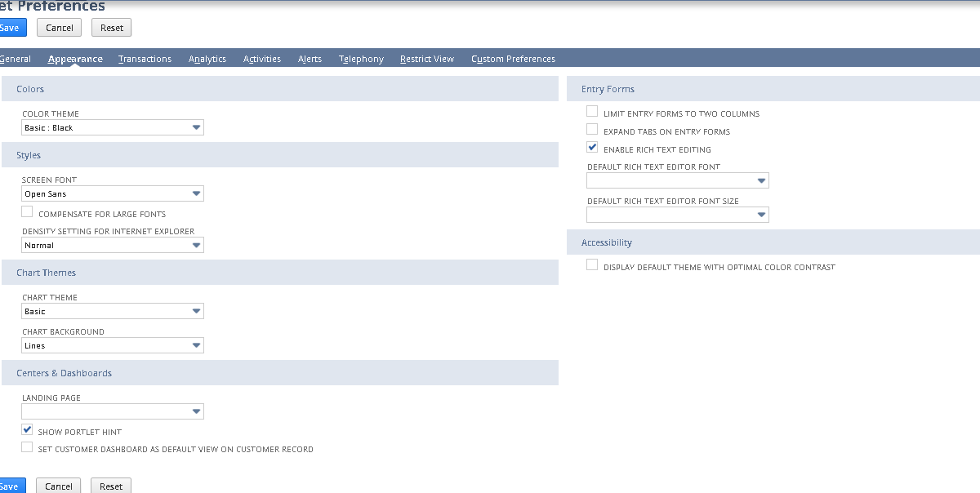Enable Compensate For Large Fonts
Image resolution: width=980 pixels, height=493 pixels.
pos(26,211)
